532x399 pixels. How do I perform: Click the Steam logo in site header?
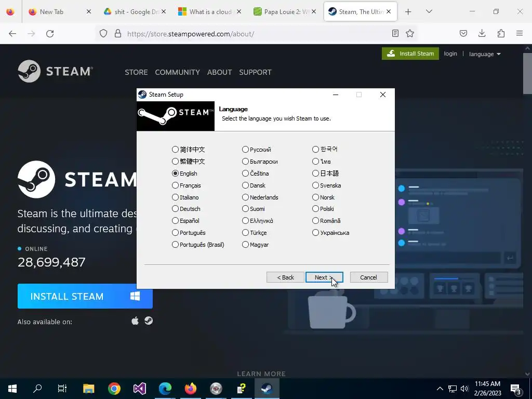55,71
